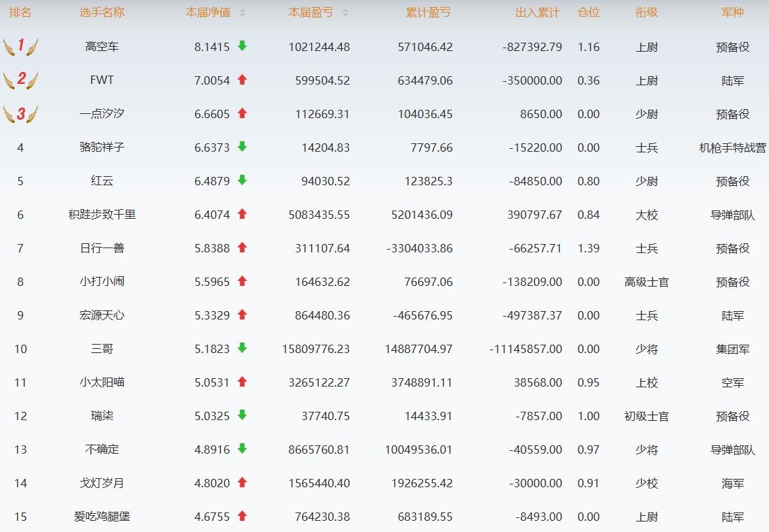Image resolution: width=769 pixels, height=532 pixels.
Task: Click the rank 3 gold wings badge
Action: 20,113
